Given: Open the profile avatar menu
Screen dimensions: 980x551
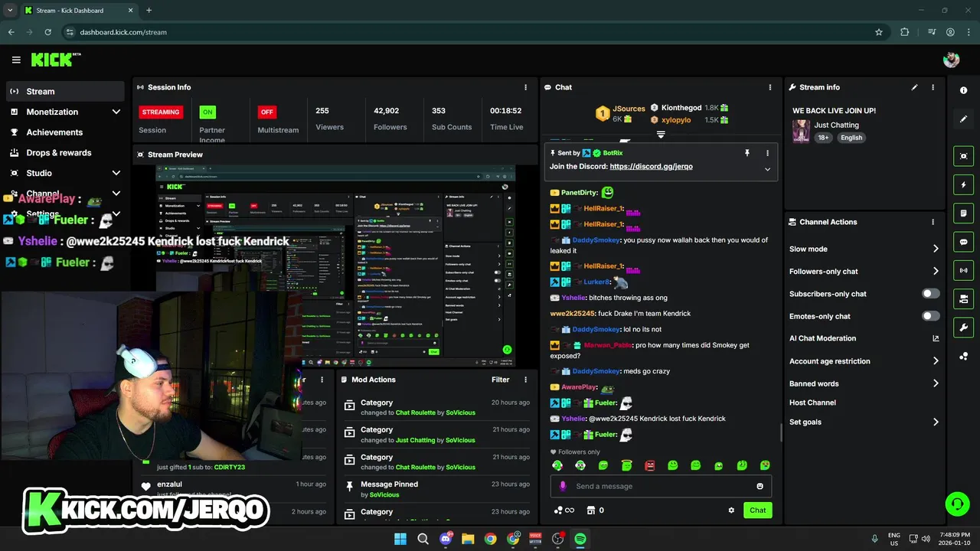Looking at the screenshot, I should point(951,60).
